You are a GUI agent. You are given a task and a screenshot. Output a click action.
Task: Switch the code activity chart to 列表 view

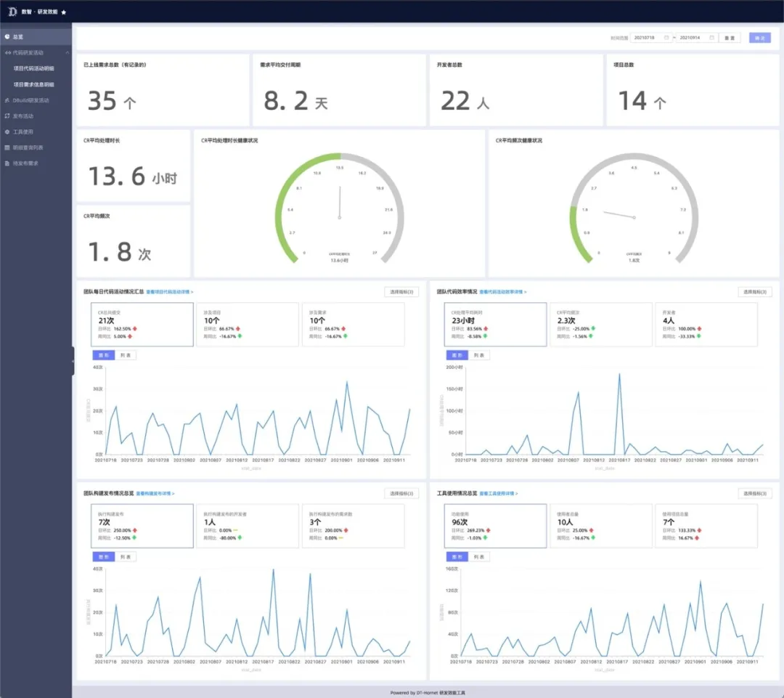coord(126,355)
